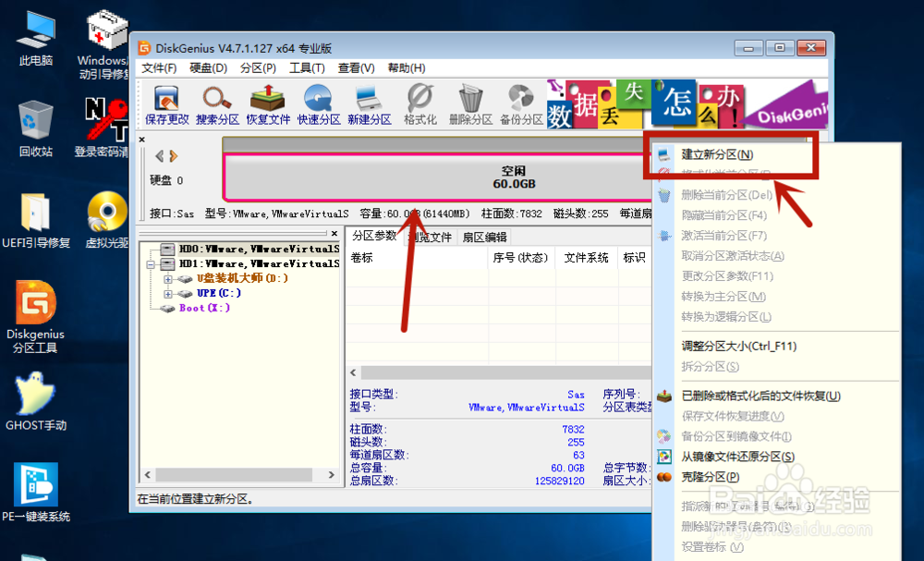Viewport: 924px width, 561px height.
Task: Click the Delete Partition (删除分区) toolbar icon
Action: (470, 104)
